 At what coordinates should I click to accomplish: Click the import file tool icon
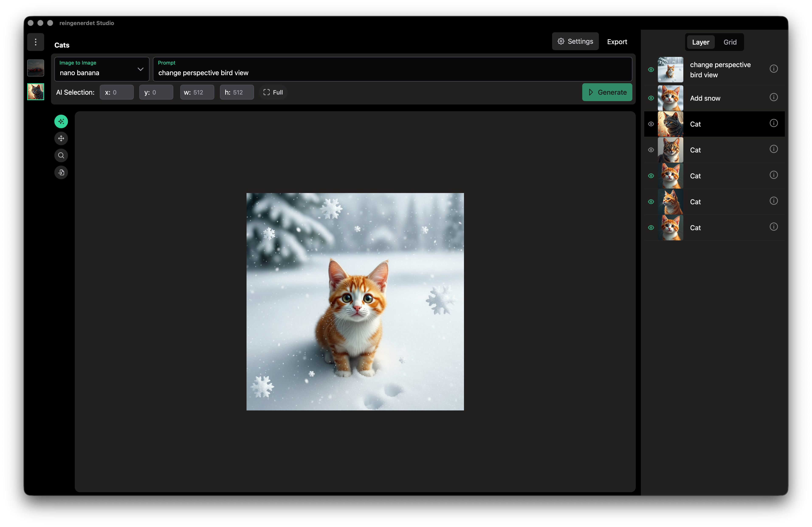(61, 173)
